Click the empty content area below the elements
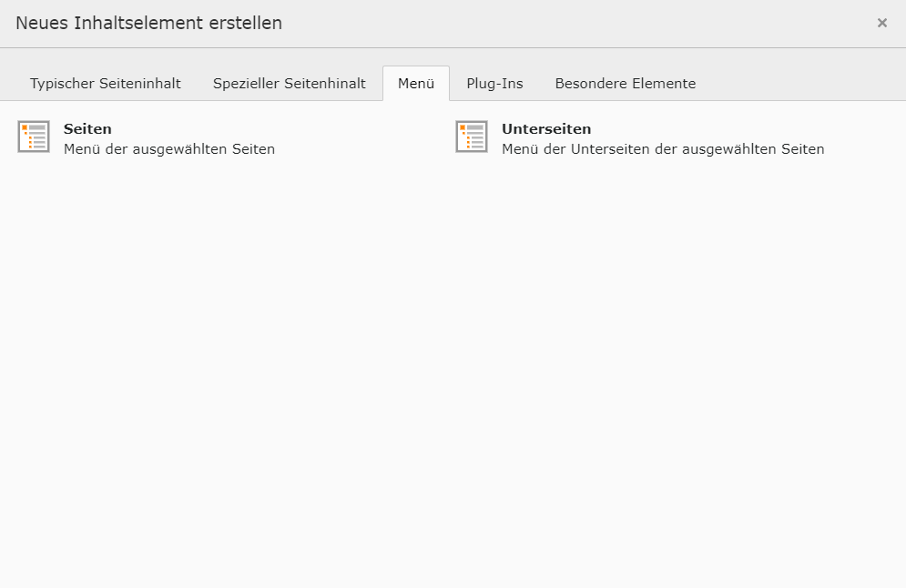 point(453,364)
